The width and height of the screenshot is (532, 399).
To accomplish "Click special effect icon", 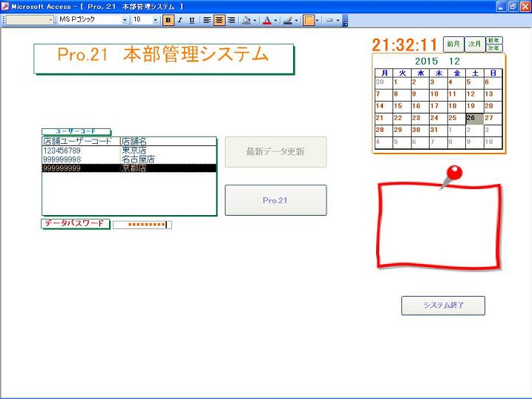I will (329, 20).
